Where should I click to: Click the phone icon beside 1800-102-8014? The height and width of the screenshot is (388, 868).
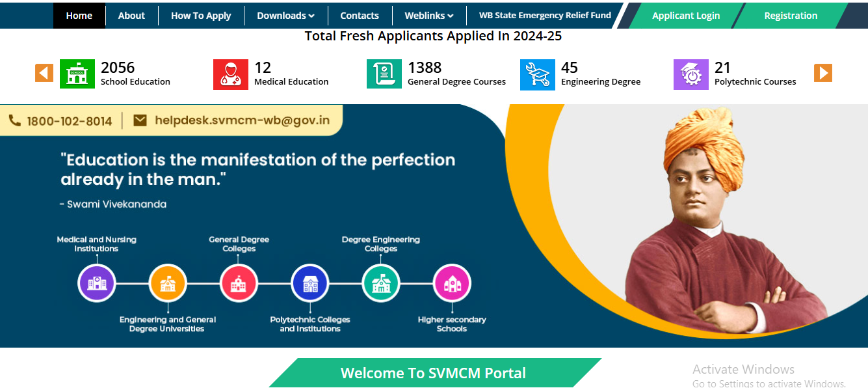15,121
